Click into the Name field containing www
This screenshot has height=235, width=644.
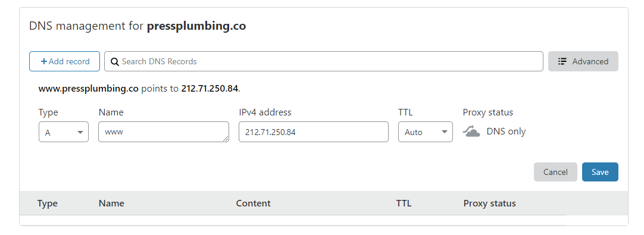click(x=164, y=132)
